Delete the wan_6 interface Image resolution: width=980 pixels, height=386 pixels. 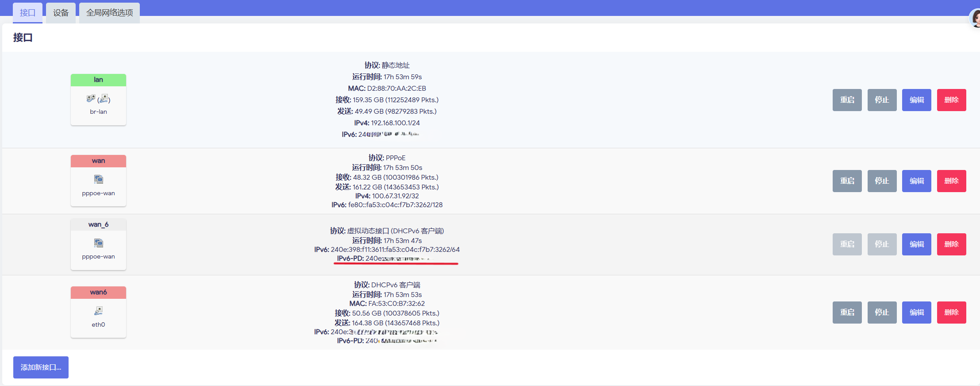[951, 244]
